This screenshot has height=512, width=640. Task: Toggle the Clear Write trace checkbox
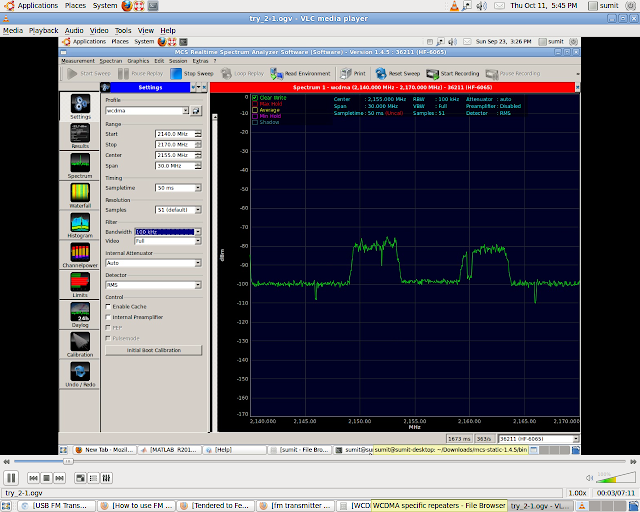pos(255,98)
